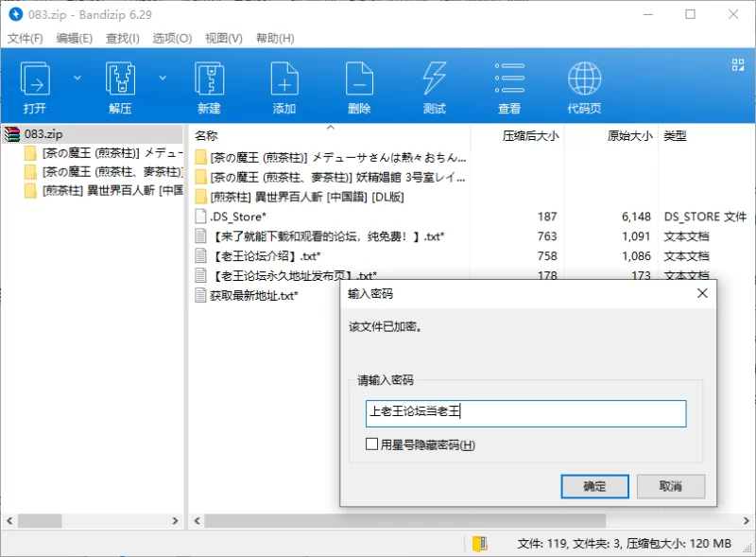
Task: Click the View (查看) list icon
Action: click(x=509, y=79)
